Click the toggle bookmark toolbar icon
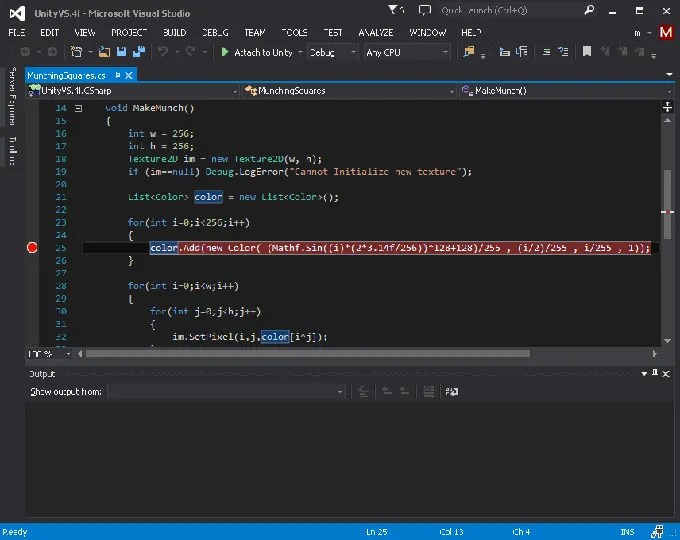Image resolution: width=680 pixels, height=540 pixels. click(x=587, y=52)
